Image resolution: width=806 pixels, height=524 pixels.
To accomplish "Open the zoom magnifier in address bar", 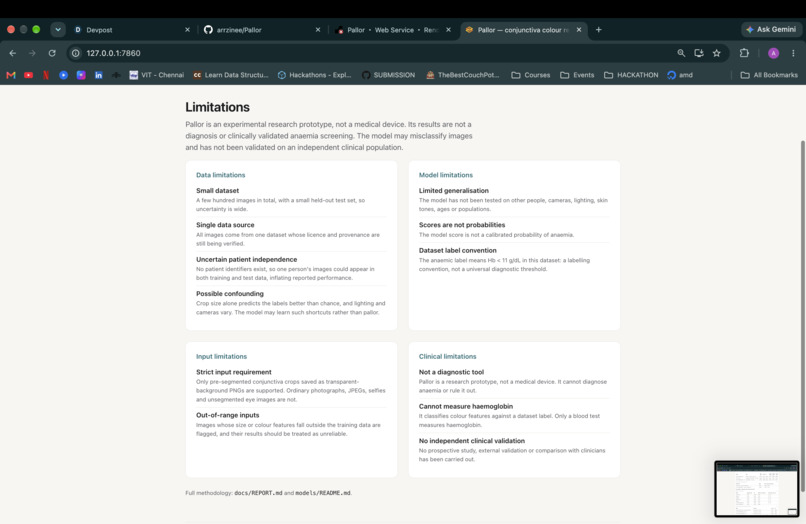I will [x=681, y=53].
